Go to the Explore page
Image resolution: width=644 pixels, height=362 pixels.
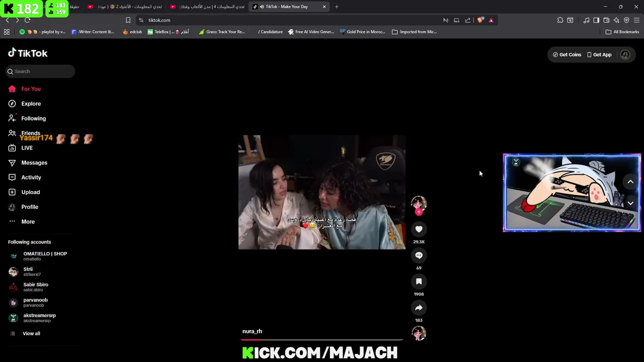(x=25, y=104)
